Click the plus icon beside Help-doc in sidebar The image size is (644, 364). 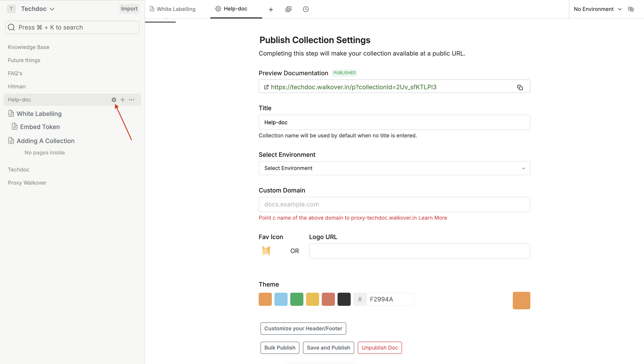(123, 100)
